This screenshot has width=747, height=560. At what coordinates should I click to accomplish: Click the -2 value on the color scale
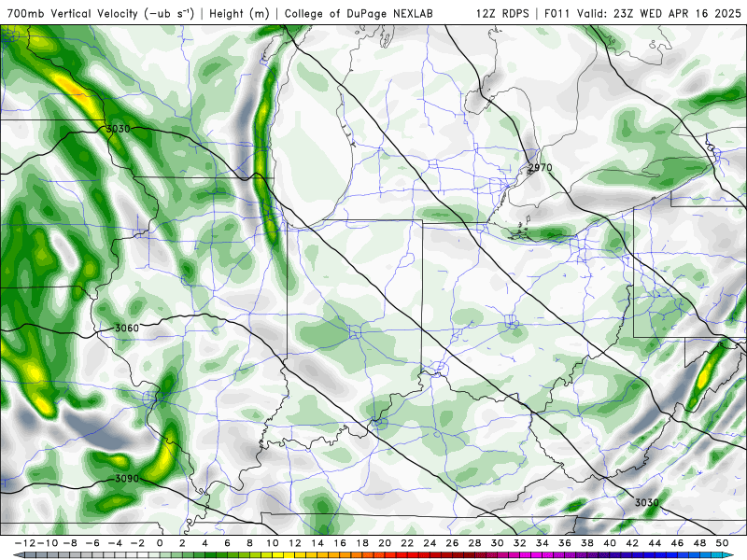pyautogui.click(x=137, y=543)
